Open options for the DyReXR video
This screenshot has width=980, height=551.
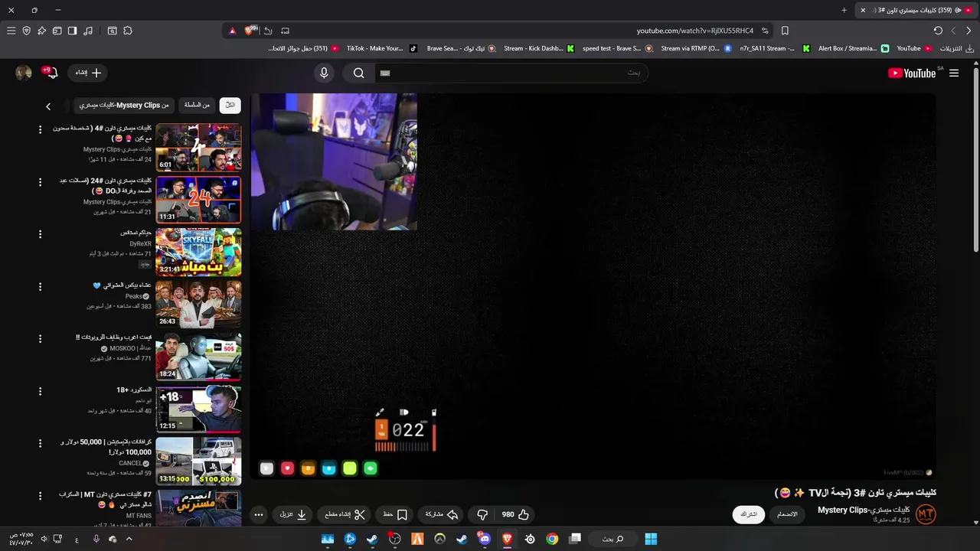point(41,233)
